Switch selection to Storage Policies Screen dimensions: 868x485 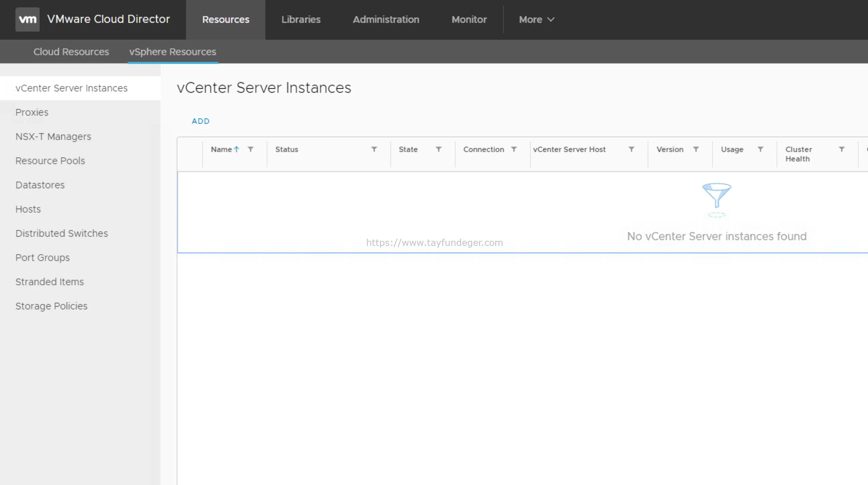point(51,306)
